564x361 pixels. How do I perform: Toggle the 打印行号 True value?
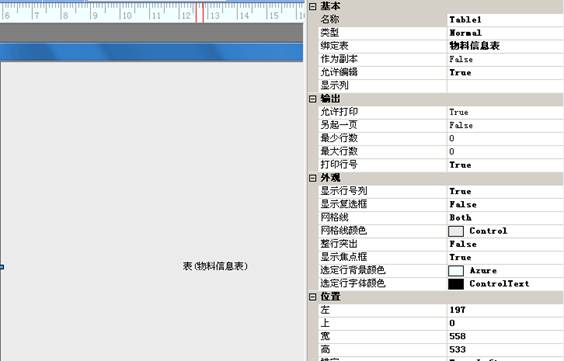505,165
